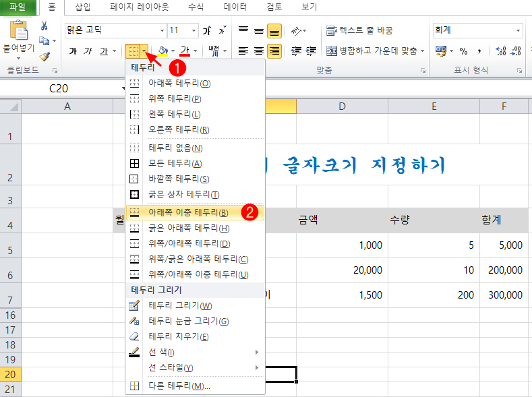
Task: Apply the red font color
Action: pyautogui.click(x=185, y=51)
